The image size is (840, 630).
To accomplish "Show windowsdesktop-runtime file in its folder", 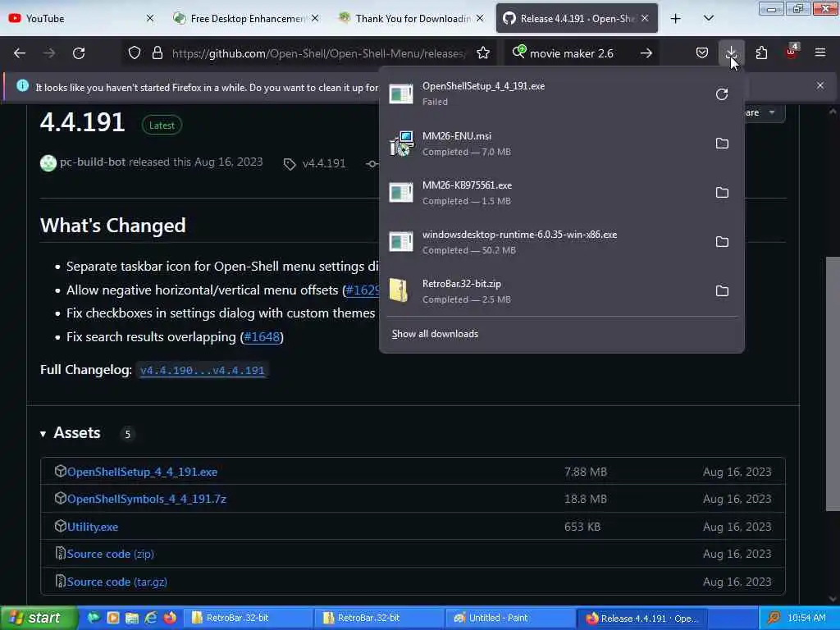I will (x=722, y=242).
